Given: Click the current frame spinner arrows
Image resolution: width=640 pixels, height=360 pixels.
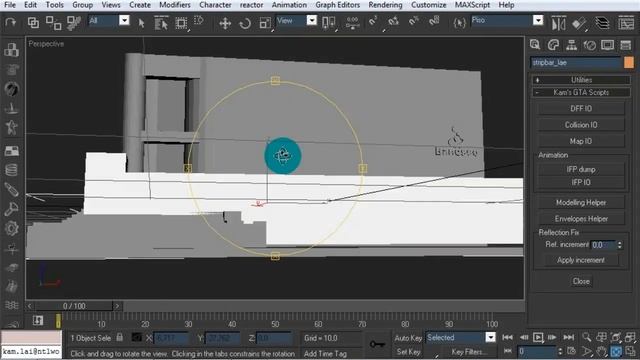Looking at the screenshot, I should pos(560,351).
